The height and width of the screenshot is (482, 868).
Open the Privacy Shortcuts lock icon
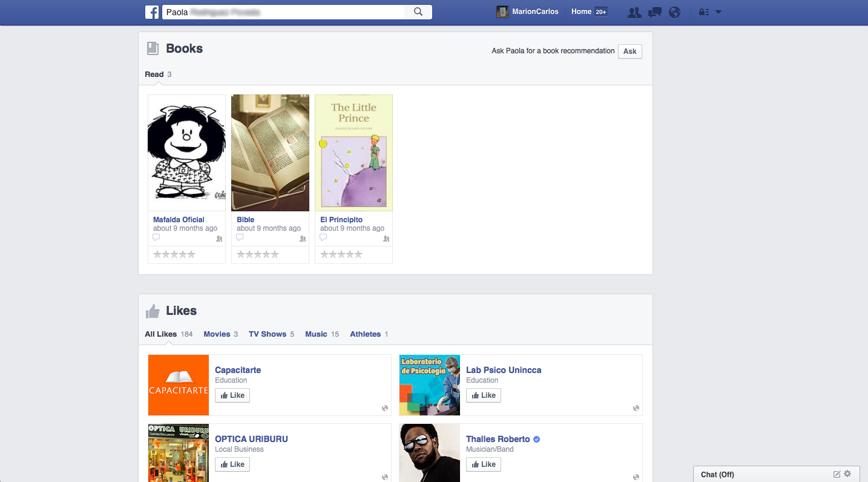(704, 12)
